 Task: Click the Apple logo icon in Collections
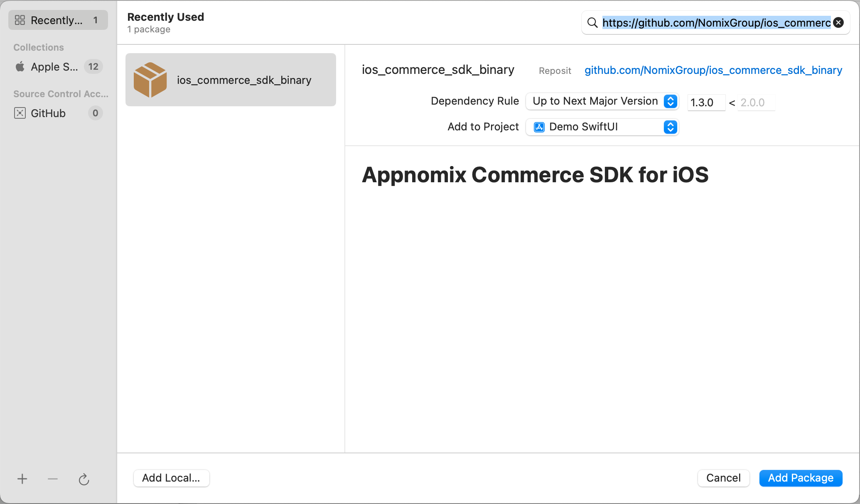click(20, 66)
